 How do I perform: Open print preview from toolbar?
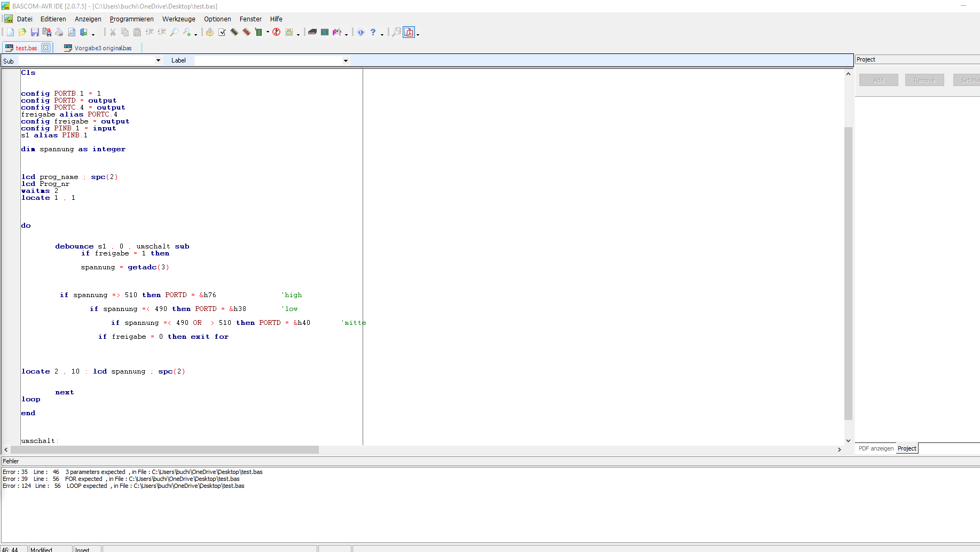pos(72,33)
